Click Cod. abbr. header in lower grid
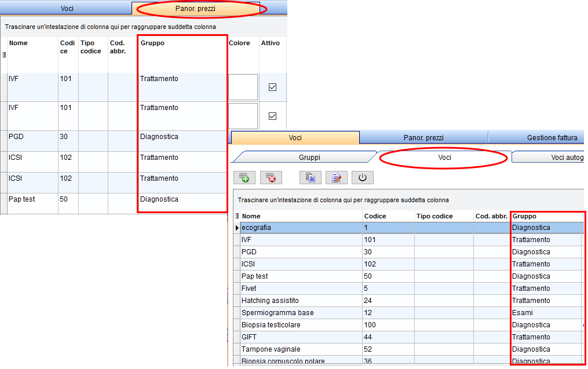The width and height of the screenshot is (588, 369). (x=491, y=216)
